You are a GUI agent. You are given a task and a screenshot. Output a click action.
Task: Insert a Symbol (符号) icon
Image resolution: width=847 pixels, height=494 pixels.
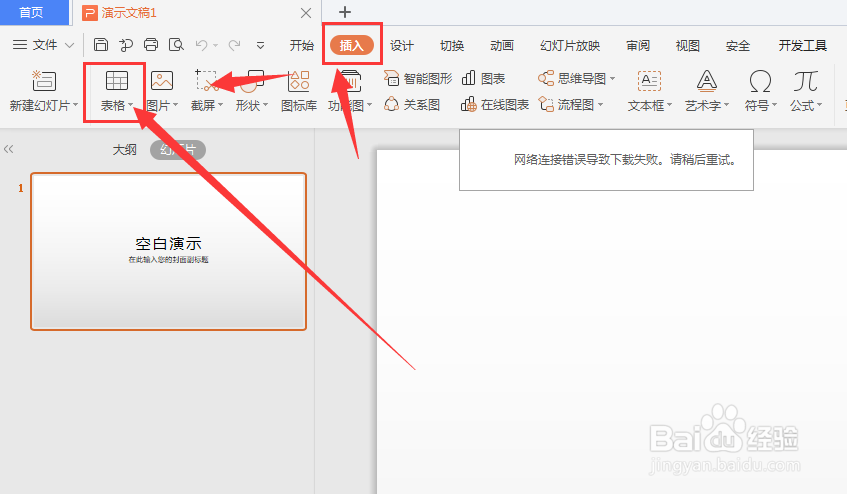point(760,81)
